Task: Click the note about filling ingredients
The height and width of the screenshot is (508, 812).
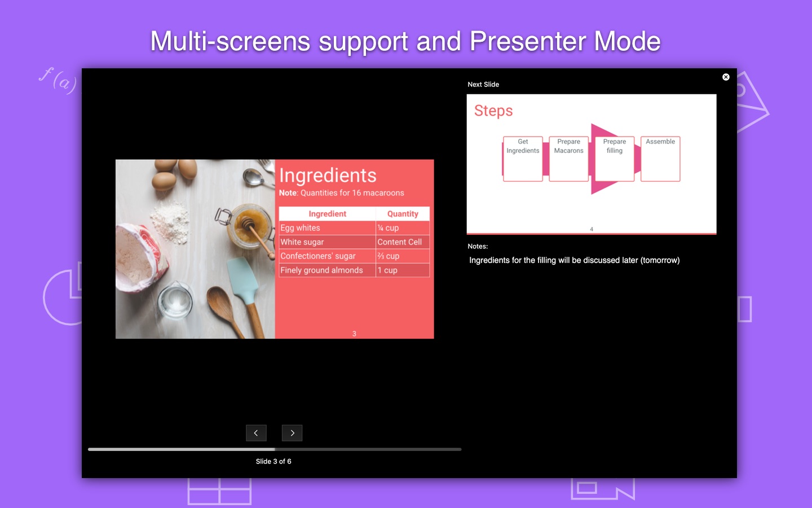Action: click(x=575, y=260)
